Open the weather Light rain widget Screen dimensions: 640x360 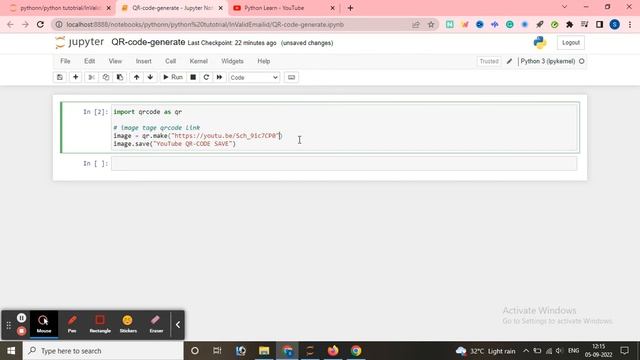click(x=486, y=351)
